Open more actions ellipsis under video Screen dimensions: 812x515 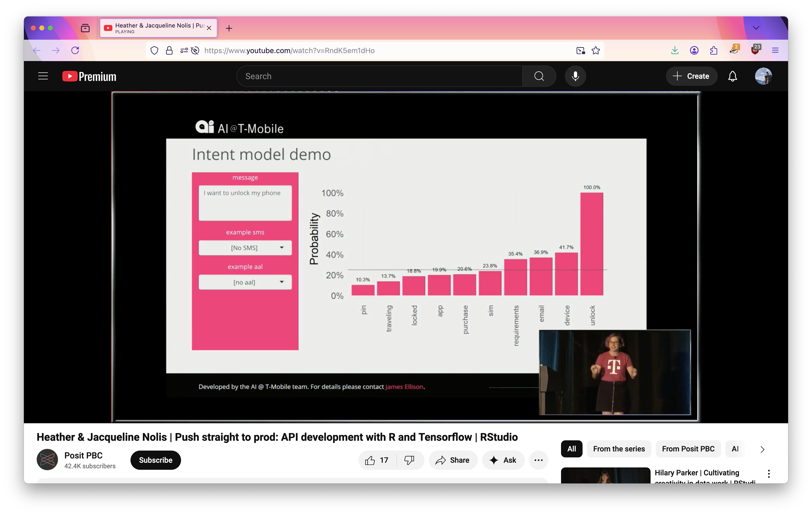[538, 460]
